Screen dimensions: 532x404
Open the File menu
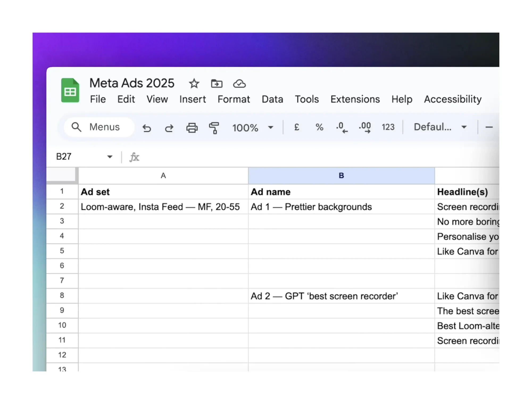(98, 99)
